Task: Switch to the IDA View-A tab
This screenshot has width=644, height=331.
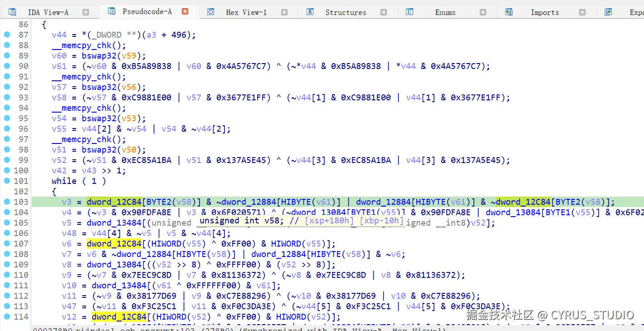Action: (48, 12)
